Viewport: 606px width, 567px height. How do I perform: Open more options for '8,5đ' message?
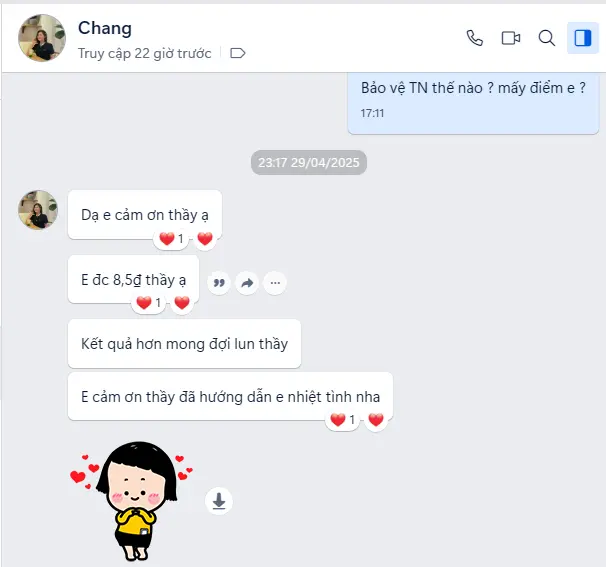coord(275,283)
